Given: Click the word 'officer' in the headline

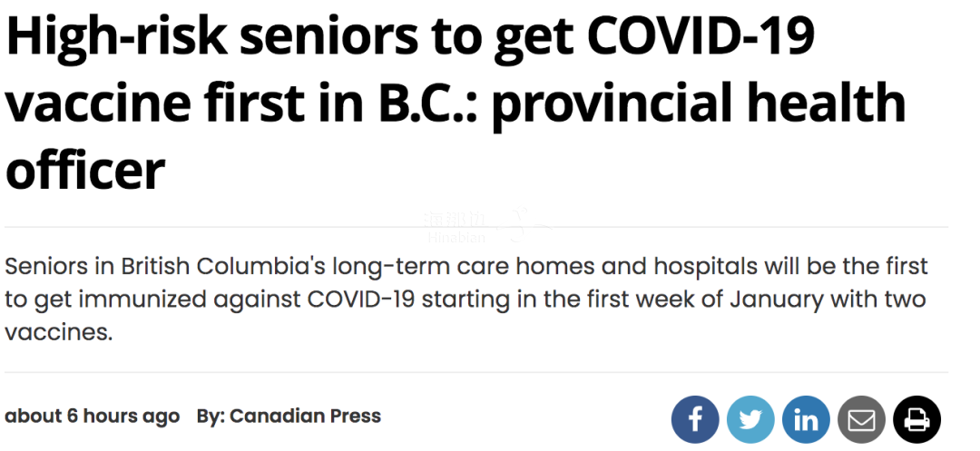Looking at the screenshot, I should coord(85,170).
